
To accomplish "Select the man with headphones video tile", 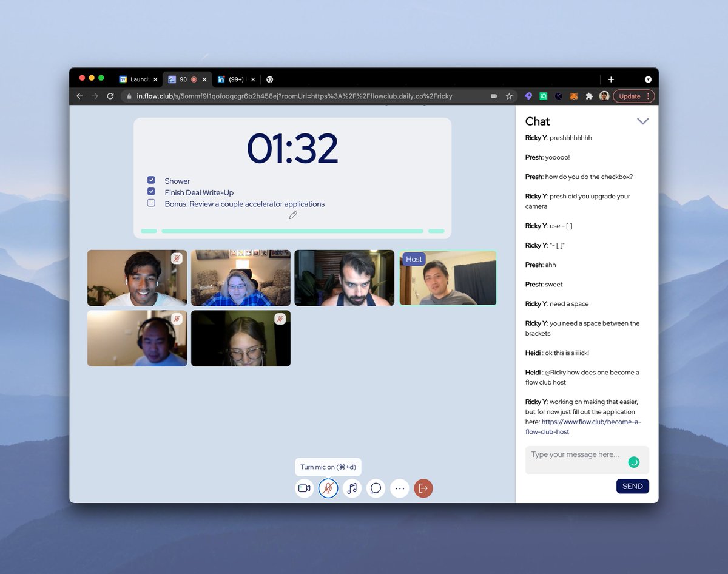I will pos(137,339).
